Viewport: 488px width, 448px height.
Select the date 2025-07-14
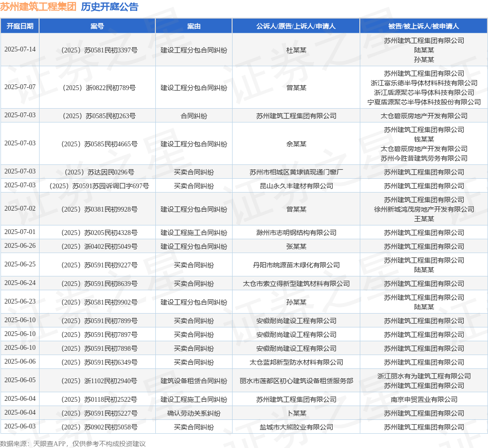coord(20,49)
